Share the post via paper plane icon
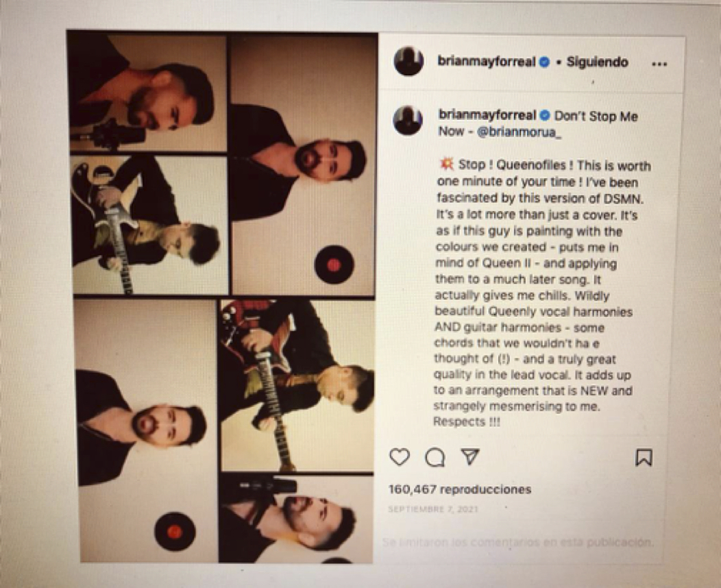The height and width of the screenshot is (588, 721). [470, 456]
